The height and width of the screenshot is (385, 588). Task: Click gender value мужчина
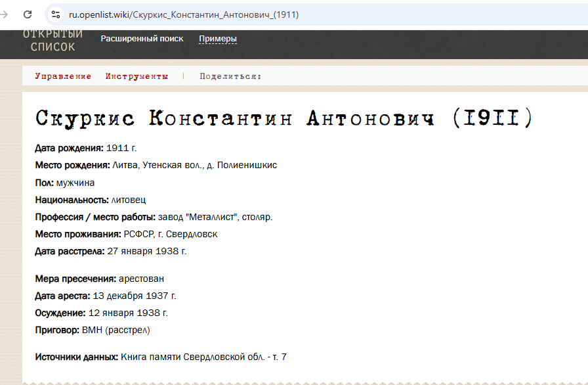[75, 183]
